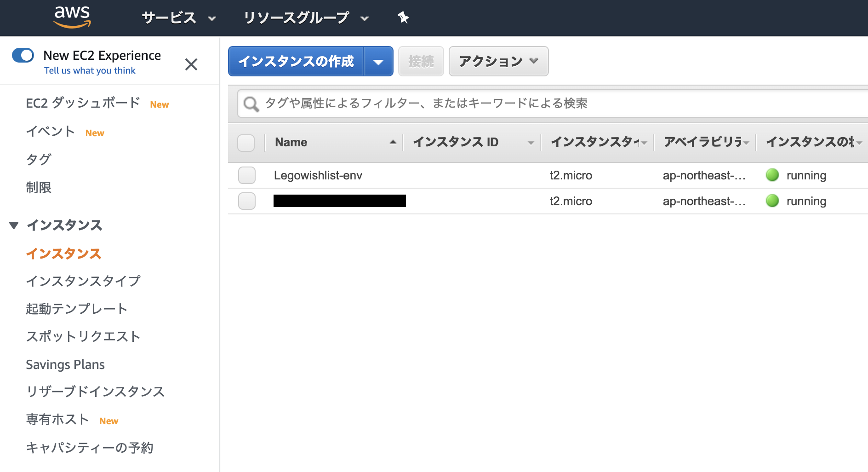The height and width of the screenshot is (472, 868).
Task: Open インスタンス ID column sort arrow
Action: tap(531, 143)
